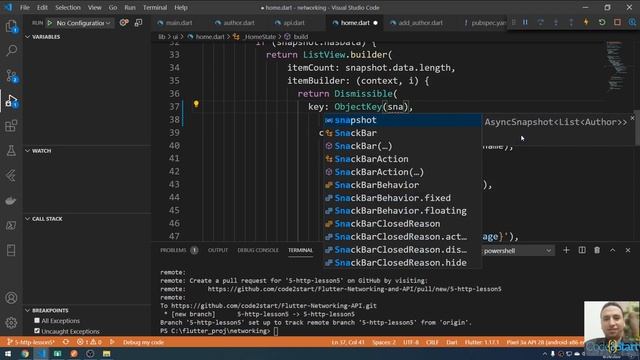Open Chrome from the taskbar
640x360 pixels.
click(x=25, y=354)
